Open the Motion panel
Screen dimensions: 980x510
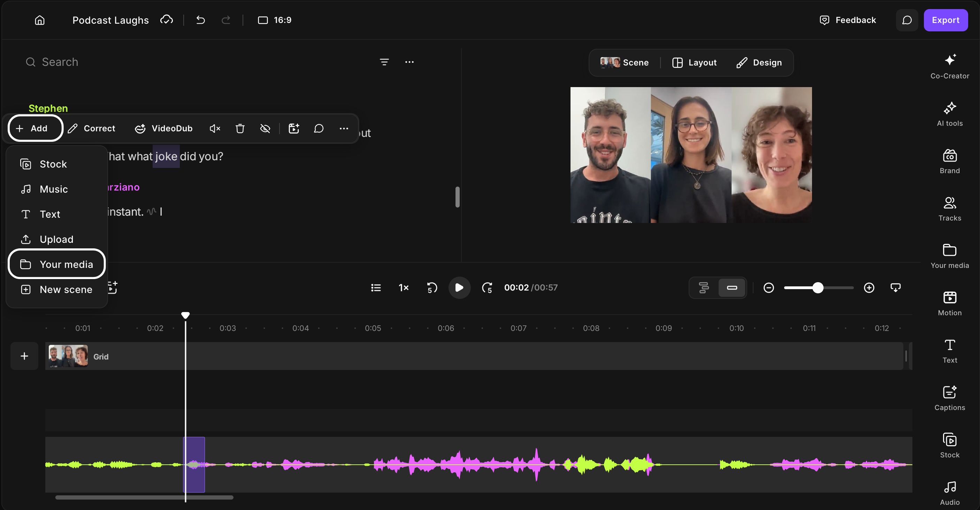click(x=950, y=303)
